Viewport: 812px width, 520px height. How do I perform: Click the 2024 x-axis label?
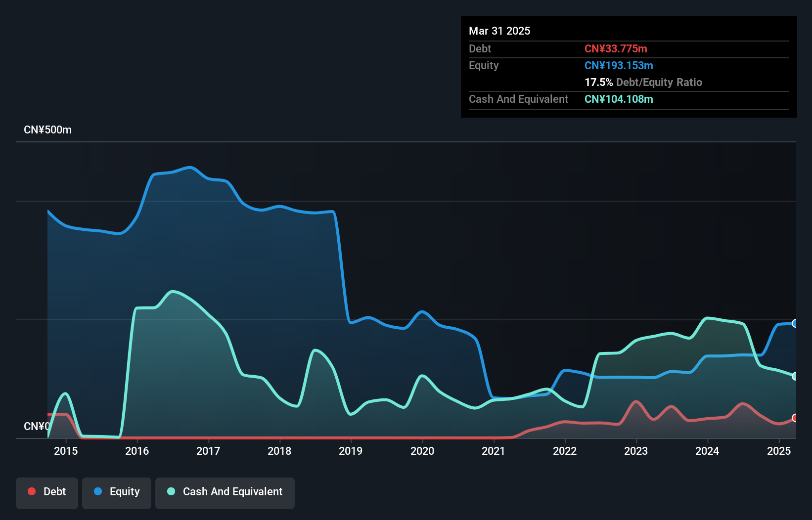point(707,451)
